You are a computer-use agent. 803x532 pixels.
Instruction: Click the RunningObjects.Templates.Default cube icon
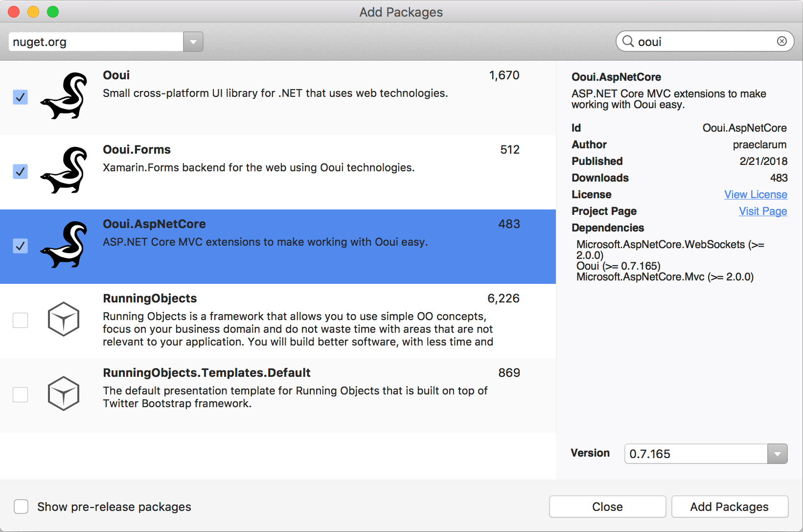point(64,393)
